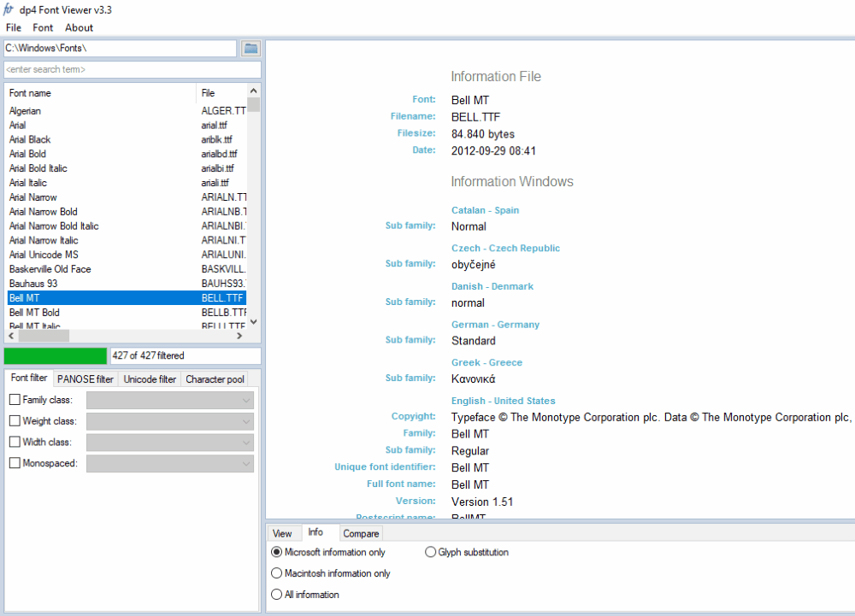Click the 427 of 427 filtered status
The image size is (855, 616).
coord(186,355)
